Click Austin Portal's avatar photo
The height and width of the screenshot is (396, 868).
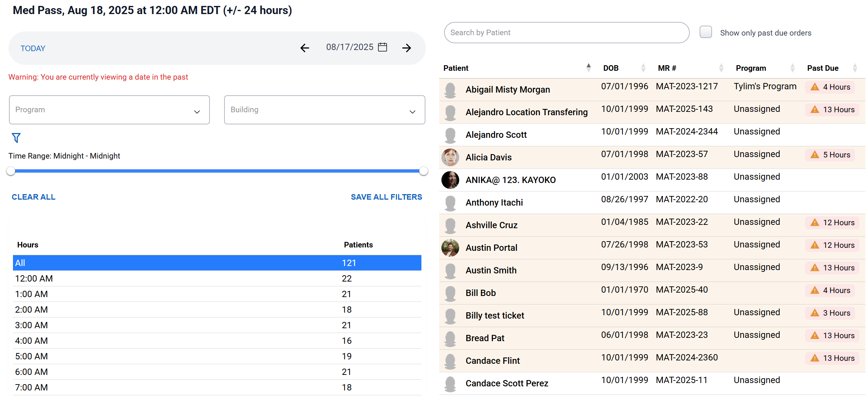click(x=450, y=248)
